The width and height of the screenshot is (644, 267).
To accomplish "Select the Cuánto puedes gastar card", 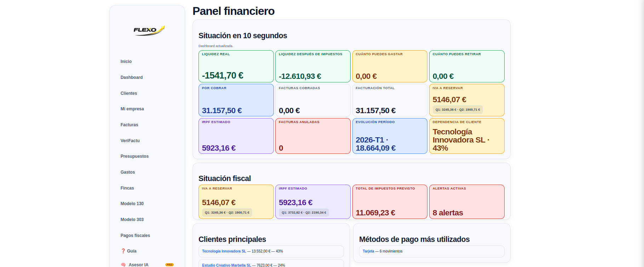I will (x=390, y=66).
